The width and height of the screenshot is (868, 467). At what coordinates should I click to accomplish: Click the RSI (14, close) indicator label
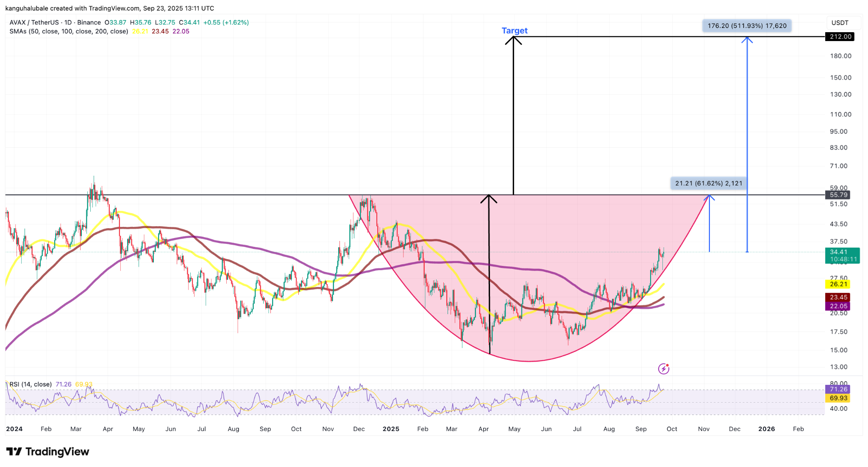31,384
